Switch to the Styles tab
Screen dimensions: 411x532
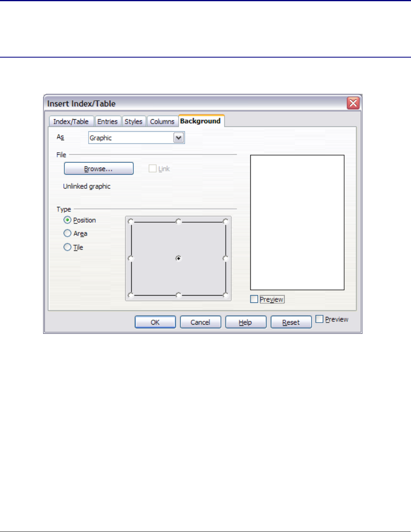coord(134,122)
